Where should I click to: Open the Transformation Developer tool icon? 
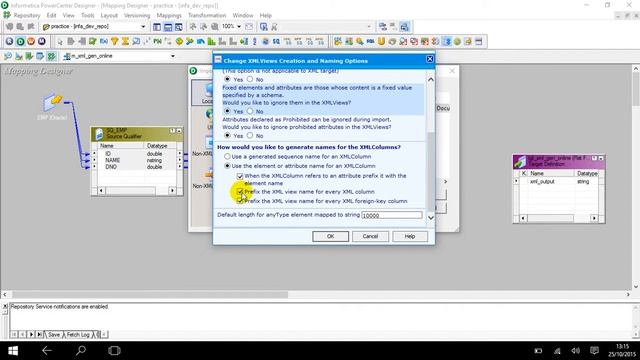(x=29, y=56)
